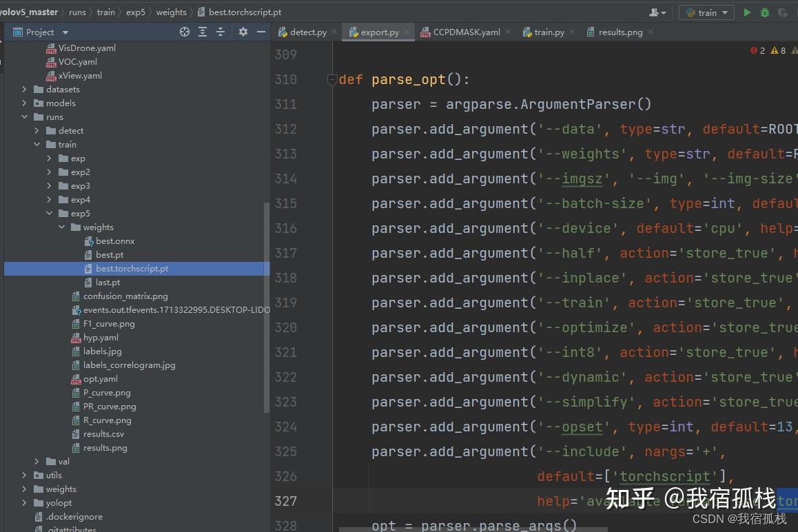Screen dimensions: 798x532
Task: Switch to the detect.py tab
Action: [x=307, y=32]
